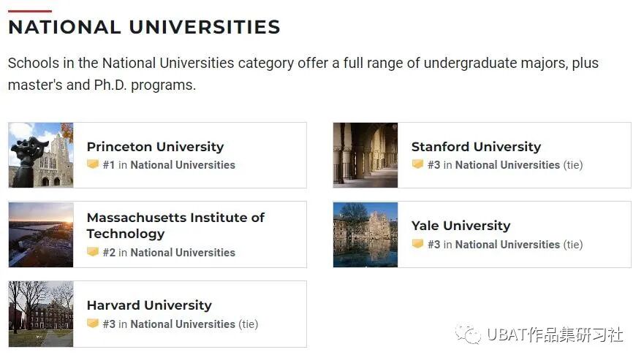Click the WeChat logo icon in watermark
Screen dimensions: 644x363
click(x=467, y=335)
